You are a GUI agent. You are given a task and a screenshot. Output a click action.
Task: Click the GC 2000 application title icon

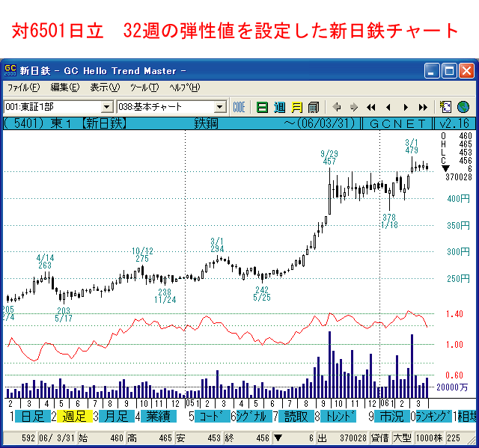tap(10, 70)
